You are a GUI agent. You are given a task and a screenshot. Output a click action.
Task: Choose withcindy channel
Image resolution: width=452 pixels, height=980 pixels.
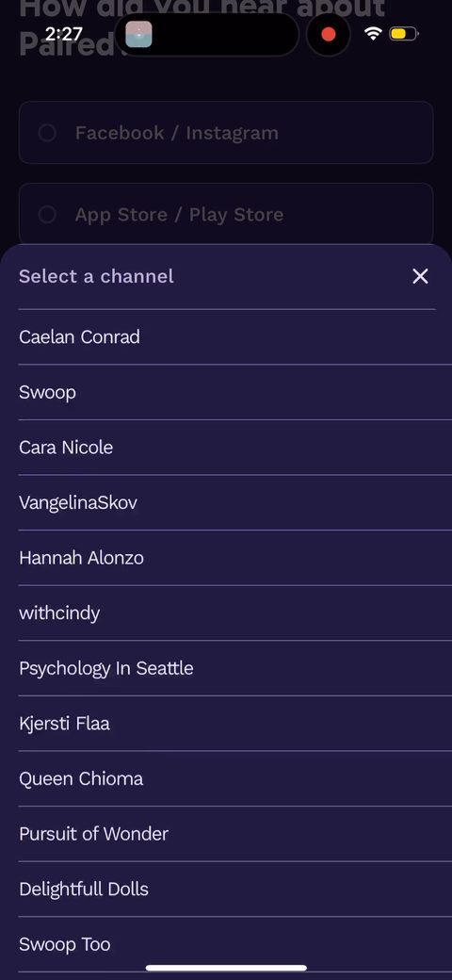(x=227, y=613)
